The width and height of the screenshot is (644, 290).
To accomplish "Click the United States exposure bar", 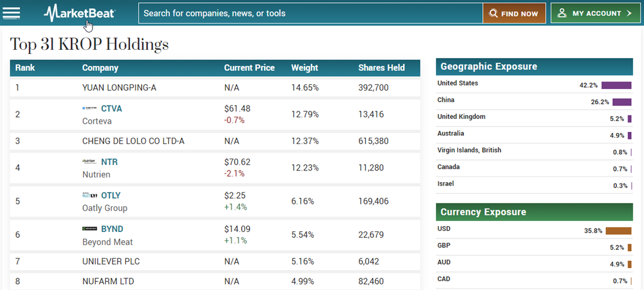I will point(616,86).
